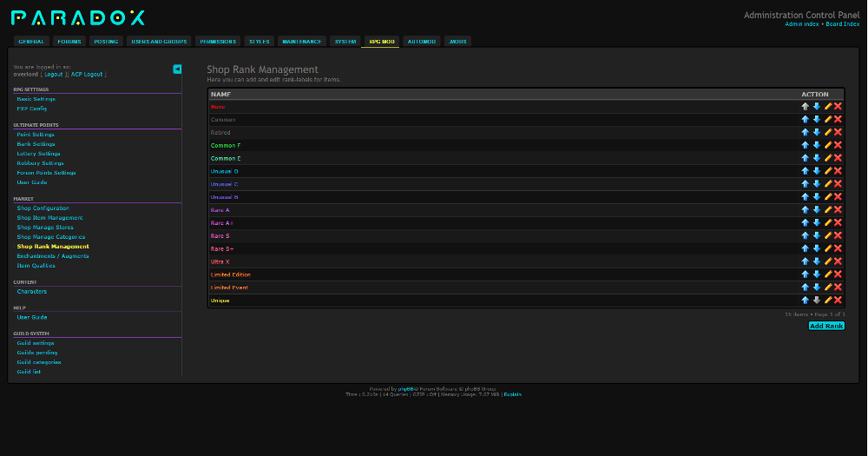Edit the Unique rank with pencil icon

click(x=827, y=301)
